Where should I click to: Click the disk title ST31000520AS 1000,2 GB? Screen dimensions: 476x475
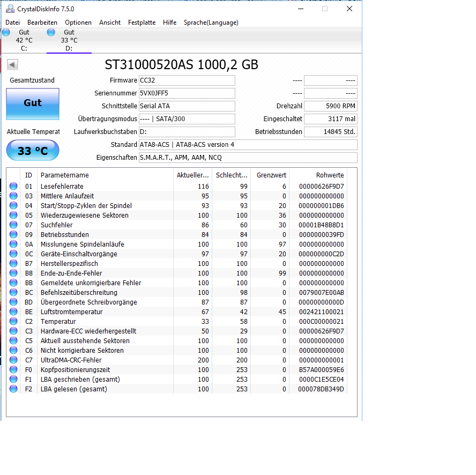tap(182, 65)
